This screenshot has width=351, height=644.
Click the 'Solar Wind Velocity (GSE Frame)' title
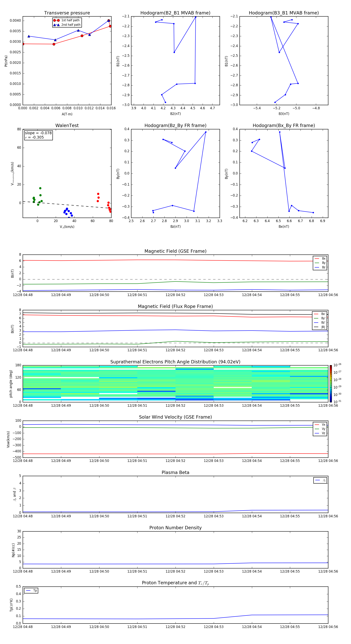click(x=175, y=417)
